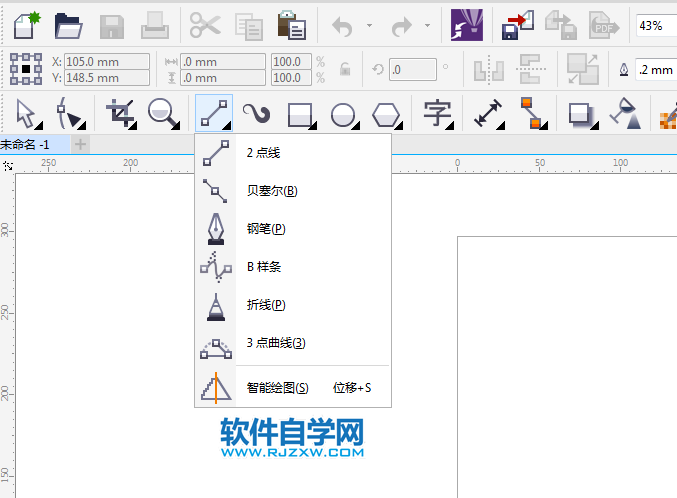
Task: Select 钢笔(P) pen tool in flyout
Action: click(265, 229)
